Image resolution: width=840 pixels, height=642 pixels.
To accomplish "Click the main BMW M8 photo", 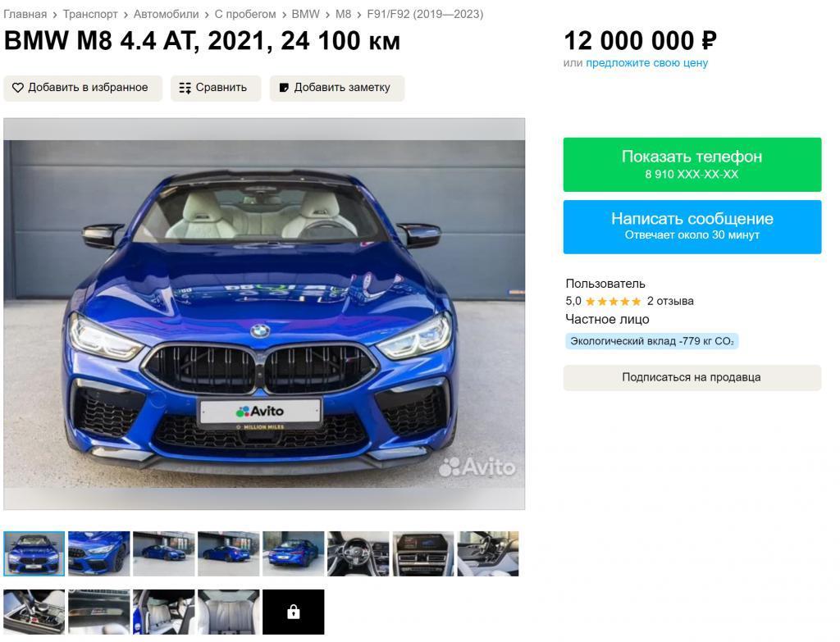I will [x=264, y=314].
